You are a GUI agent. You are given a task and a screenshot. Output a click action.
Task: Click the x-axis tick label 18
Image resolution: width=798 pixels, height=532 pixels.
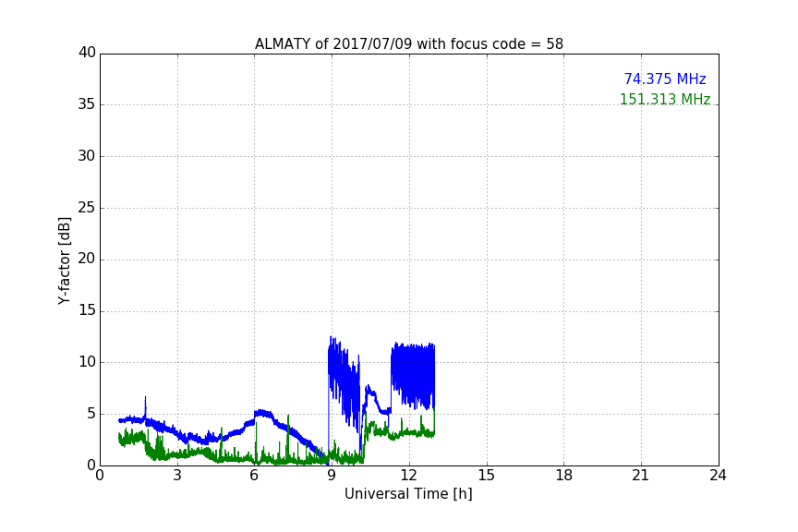[x=564, y=476]
